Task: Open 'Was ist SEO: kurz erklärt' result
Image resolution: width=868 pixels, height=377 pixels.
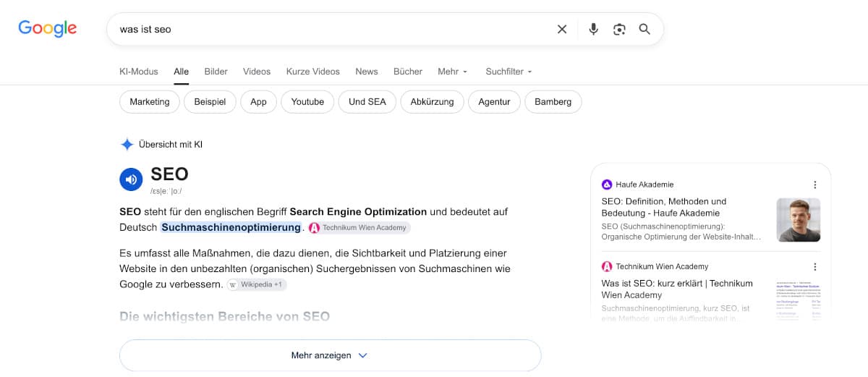Action: pyautogui.click(x=677, y=289)
